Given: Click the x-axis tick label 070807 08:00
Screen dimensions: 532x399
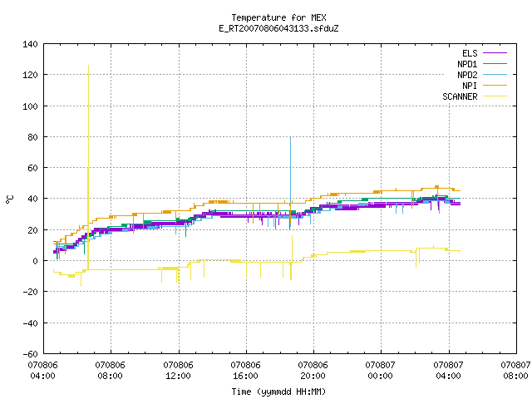Looking at the screenshot, I should pyautogui.click(x=515, y=371).
